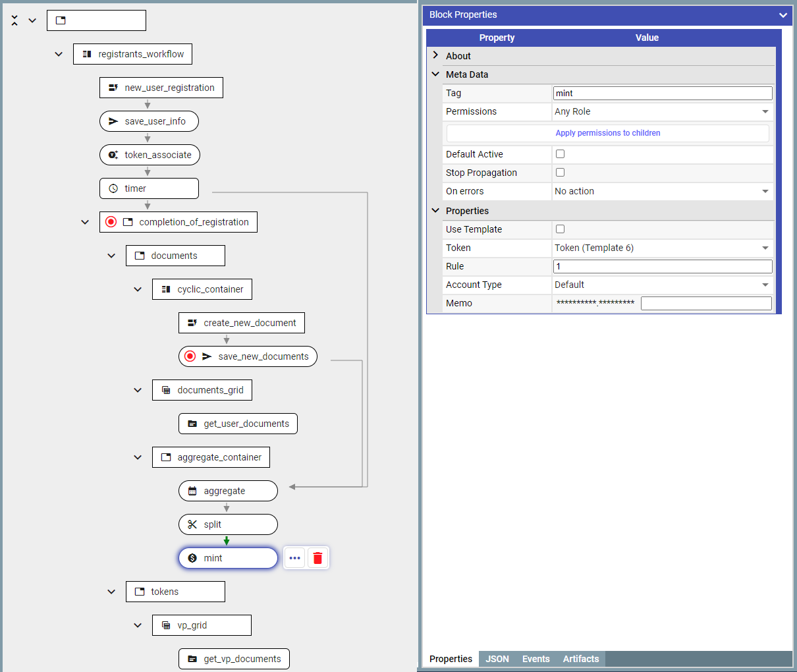Click the clock icon on timer block
Screen dimensions: 797x672
[x=113, y=188]
